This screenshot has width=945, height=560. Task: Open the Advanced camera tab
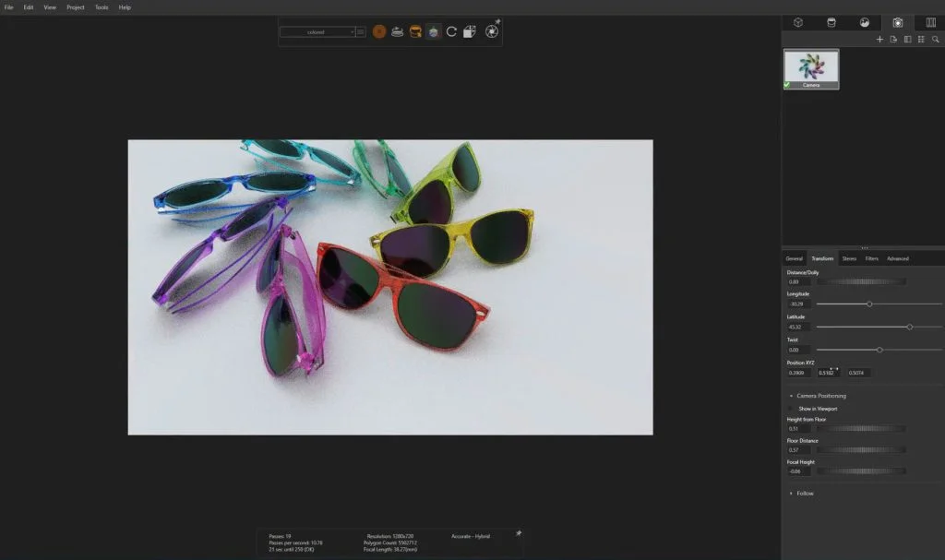[x=897, y=258]
